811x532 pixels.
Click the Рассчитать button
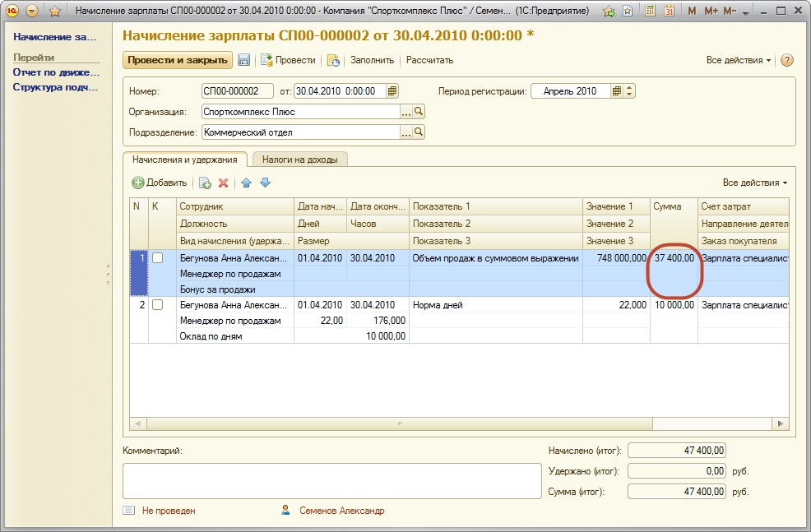coord(429,60)
